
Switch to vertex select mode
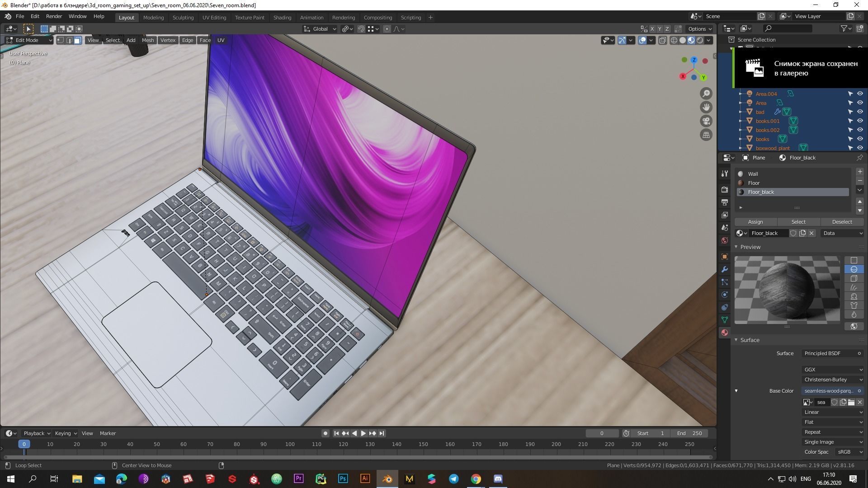(x=61, y=40)
